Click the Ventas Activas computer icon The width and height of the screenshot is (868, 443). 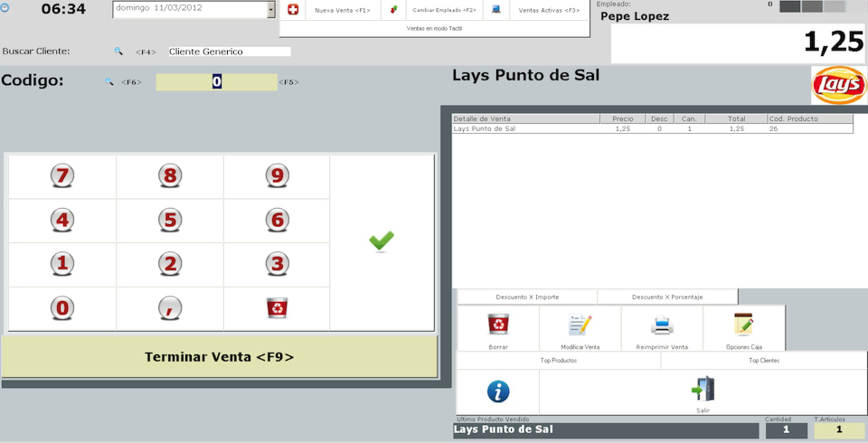coord(496,10)
